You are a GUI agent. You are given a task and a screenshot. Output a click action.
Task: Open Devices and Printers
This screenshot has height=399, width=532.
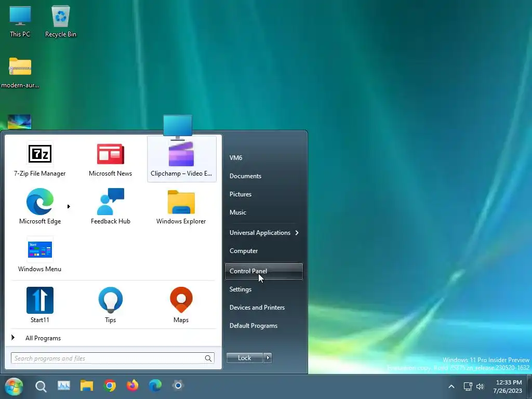tap(257, 308)
